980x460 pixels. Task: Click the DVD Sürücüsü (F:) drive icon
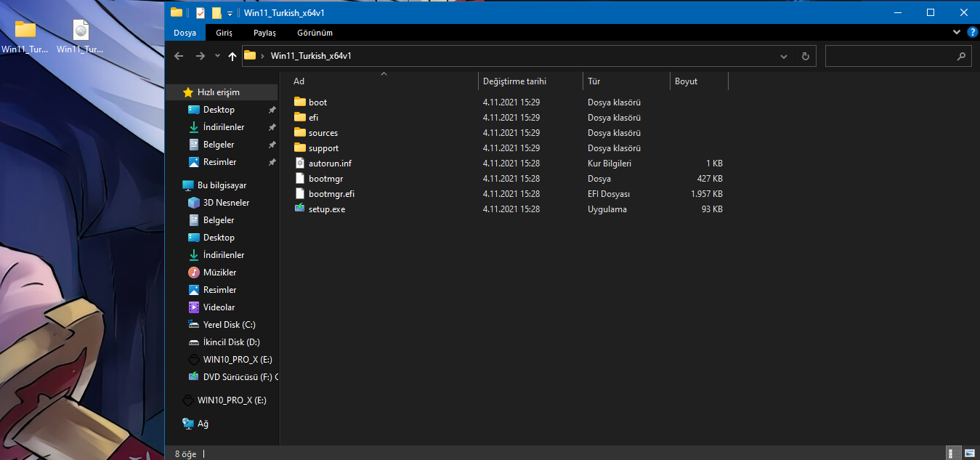pos(194,377)
